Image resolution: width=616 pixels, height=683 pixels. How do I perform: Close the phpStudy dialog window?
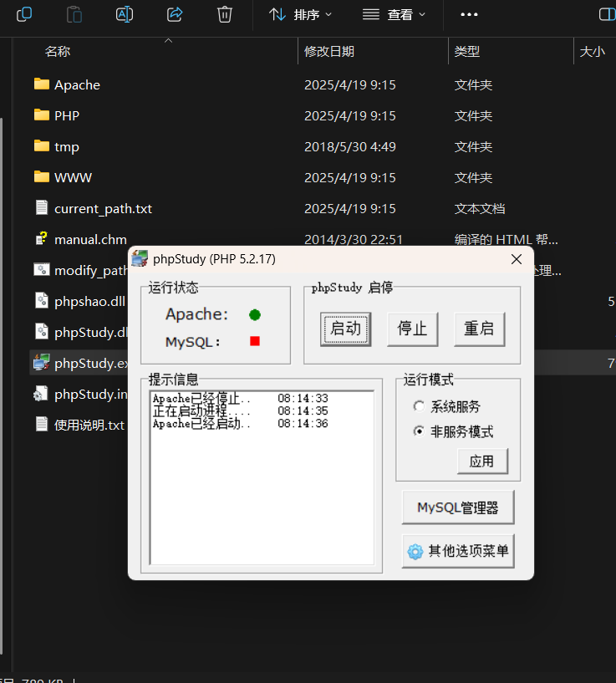pyautogui.click(x=517, y=259)
